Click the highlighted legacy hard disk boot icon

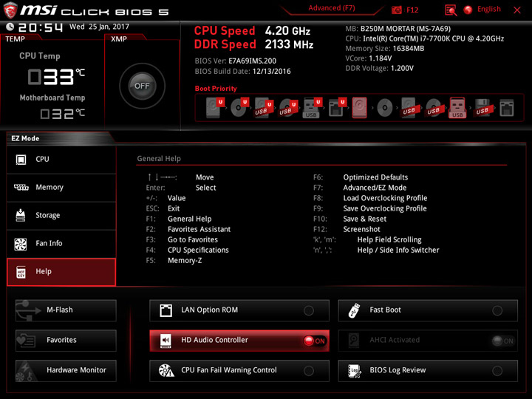tap(360, 108)
